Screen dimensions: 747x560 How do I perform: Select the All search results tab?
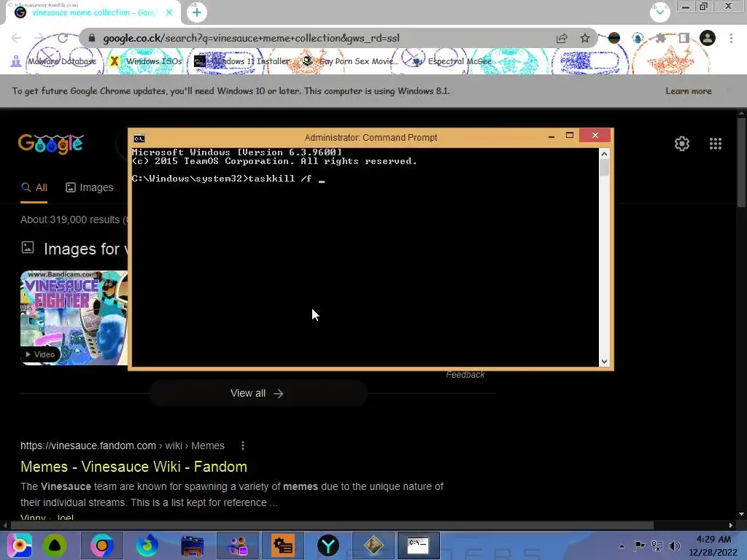point(34,187)
